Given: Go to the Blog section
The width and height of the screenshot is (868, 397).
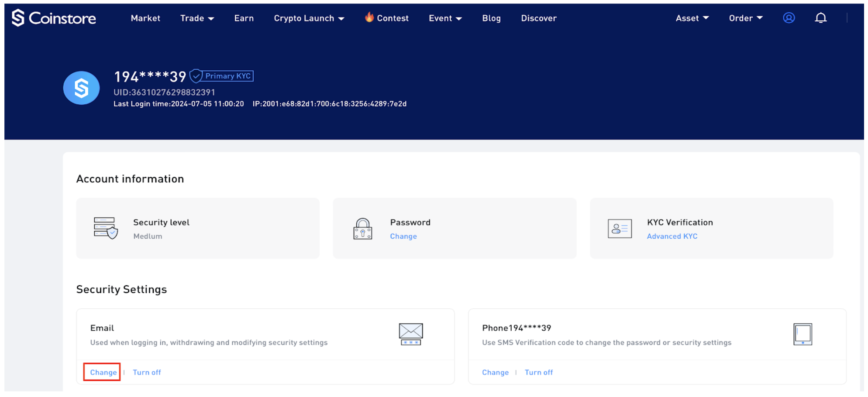Looking at the screenshot, I should 491,18.
